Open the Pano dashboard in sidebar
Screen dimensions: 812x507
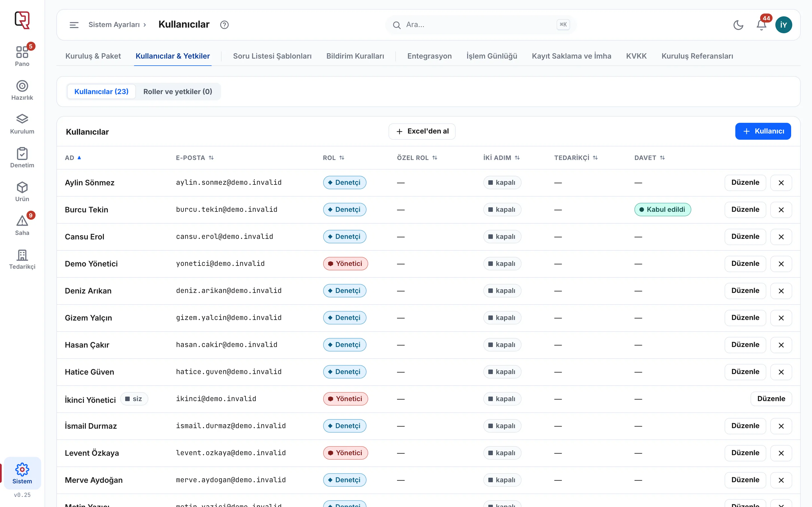[x=22, y=56]
